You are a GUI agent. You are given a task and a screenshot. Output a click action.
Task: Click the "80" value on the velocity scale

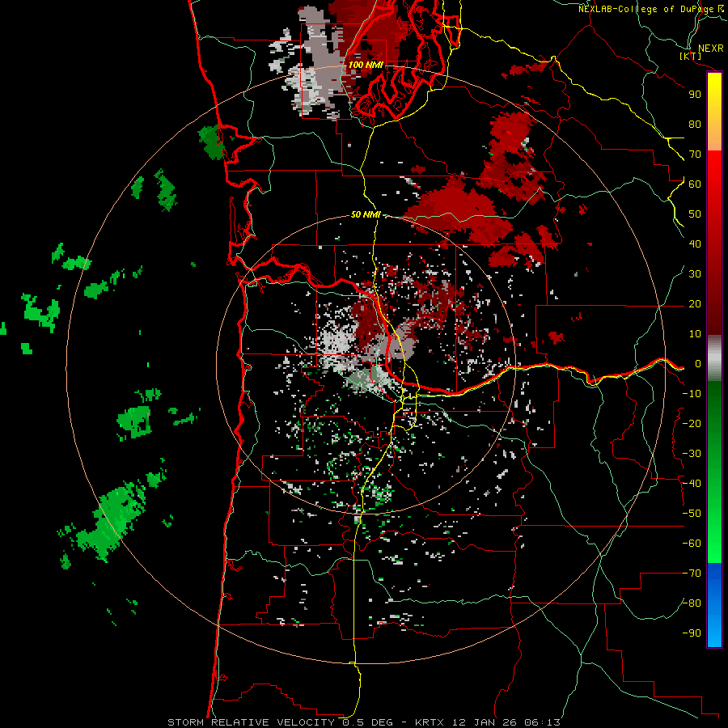tap(695, 124)
